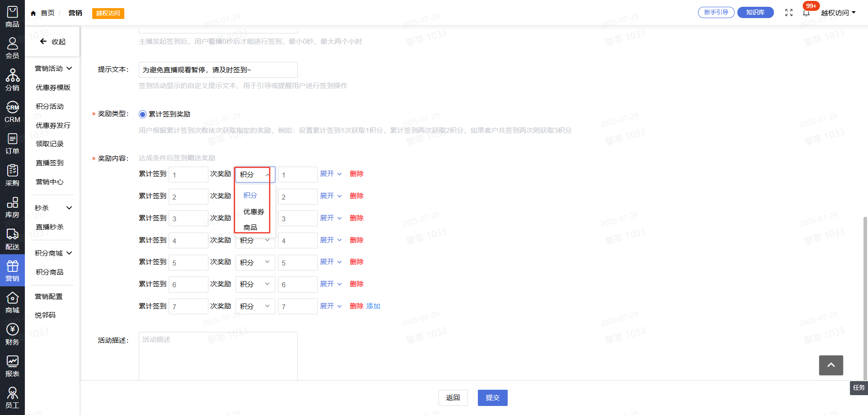Toggle fullscreen mode icon
Screen dimensions: 868x415
pos(789,13)
